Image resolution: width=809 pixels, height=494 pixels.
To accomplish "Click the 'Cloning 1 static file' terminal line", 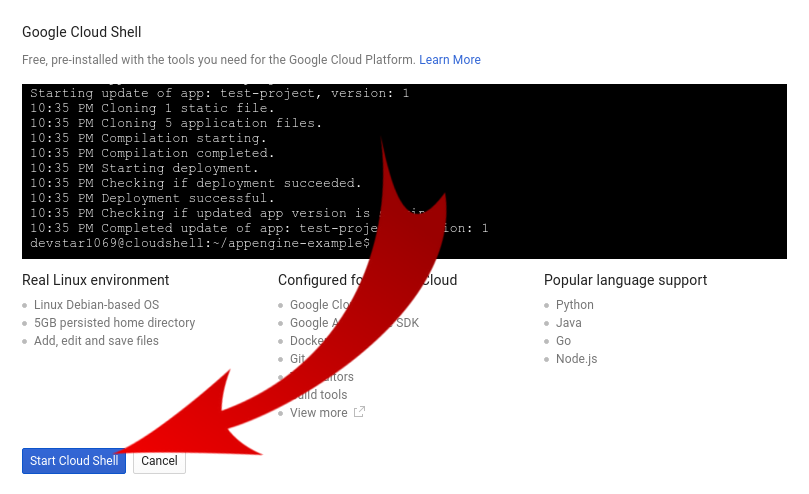I will [152, 108].
